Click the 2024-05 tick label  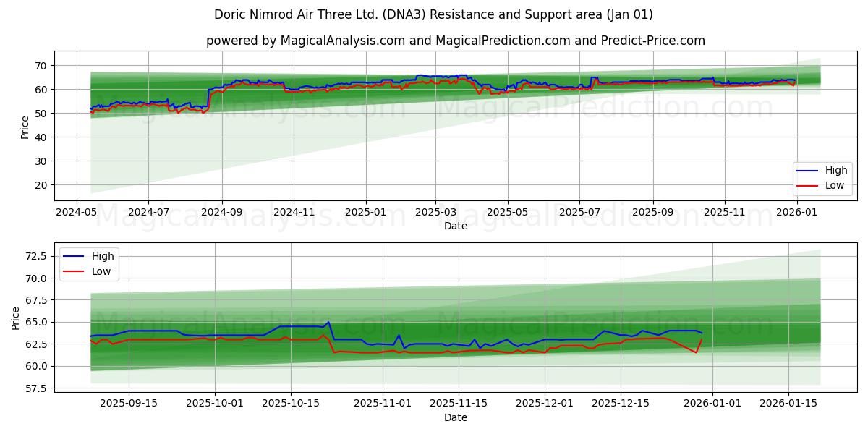(77, 212)
